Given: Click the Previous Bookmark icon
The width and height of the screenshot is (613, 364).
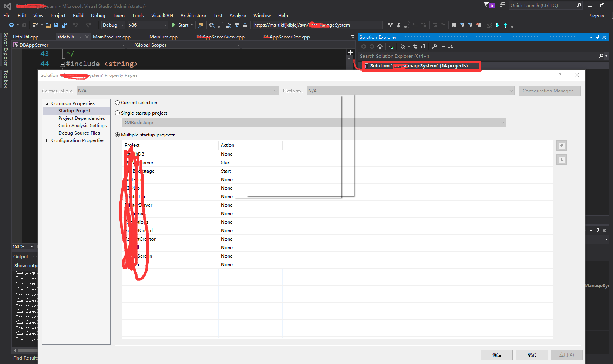Looking at the screenshot, I should 462,25.
